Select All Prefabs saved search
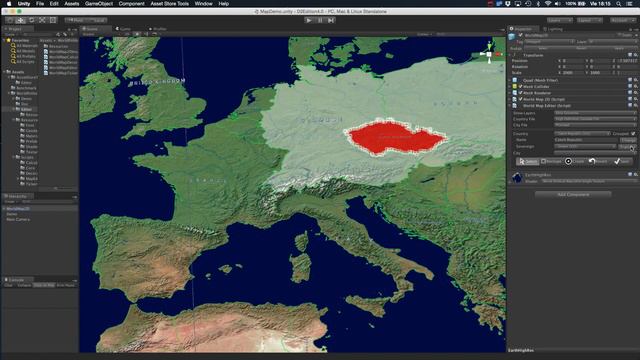Viewport: 640px width, 360px height. click(23, 56)
